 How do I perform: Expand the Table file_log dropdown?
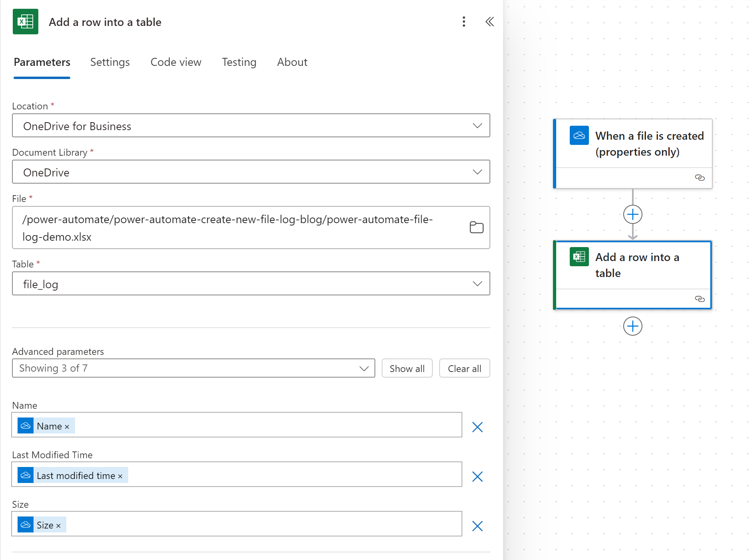point(477,284)
